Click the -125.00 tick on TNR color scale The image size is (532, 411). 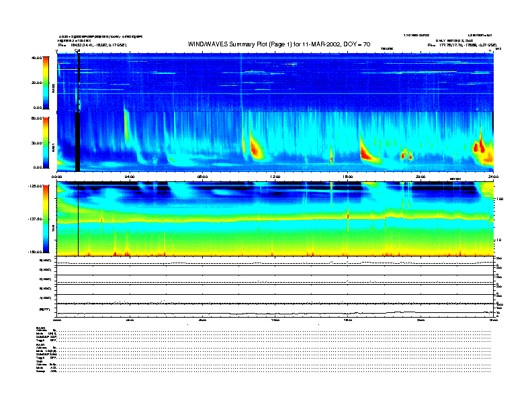[x=36, y=186]
